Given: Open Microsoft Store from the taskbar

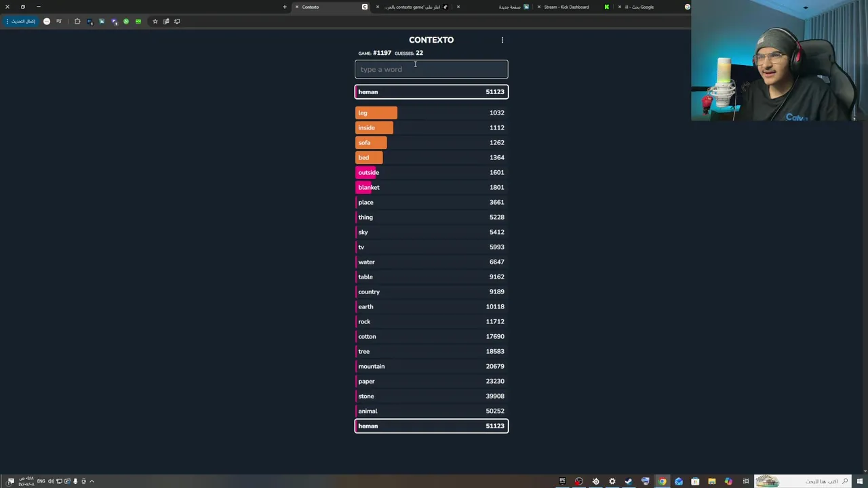Looking at the screenshot, I should tap(695, 481).
